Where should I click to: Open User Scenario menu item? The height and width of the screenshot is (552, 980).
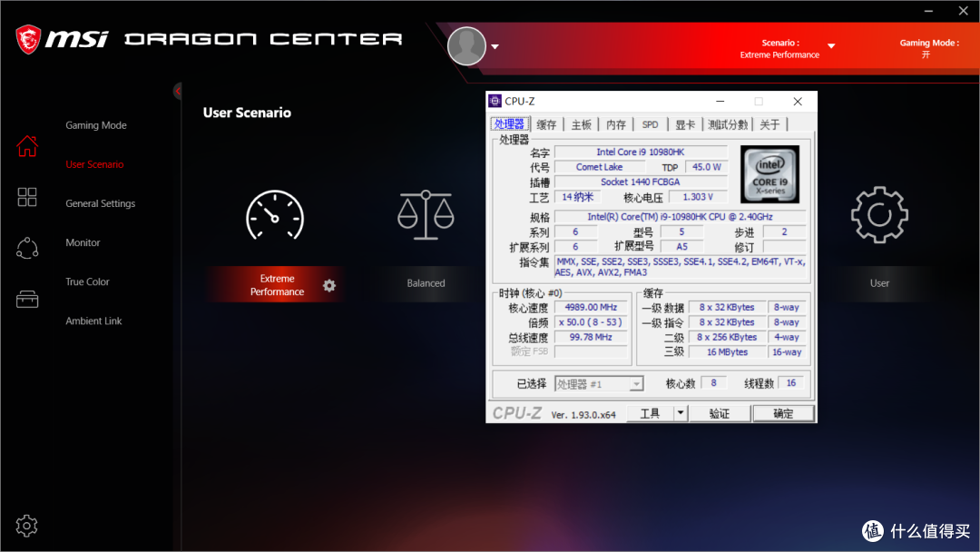click(94, 164)
